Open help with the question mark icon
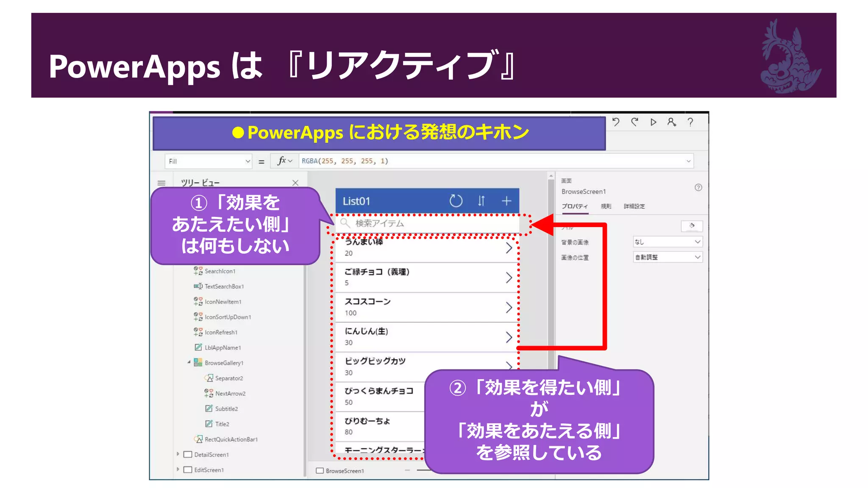This screenshot has width=868, height=488. (690, 122)
